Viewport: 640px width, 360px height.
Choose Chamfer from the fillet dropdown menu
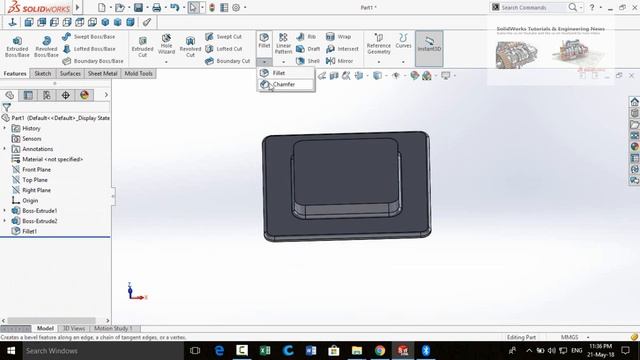[286, 84]
